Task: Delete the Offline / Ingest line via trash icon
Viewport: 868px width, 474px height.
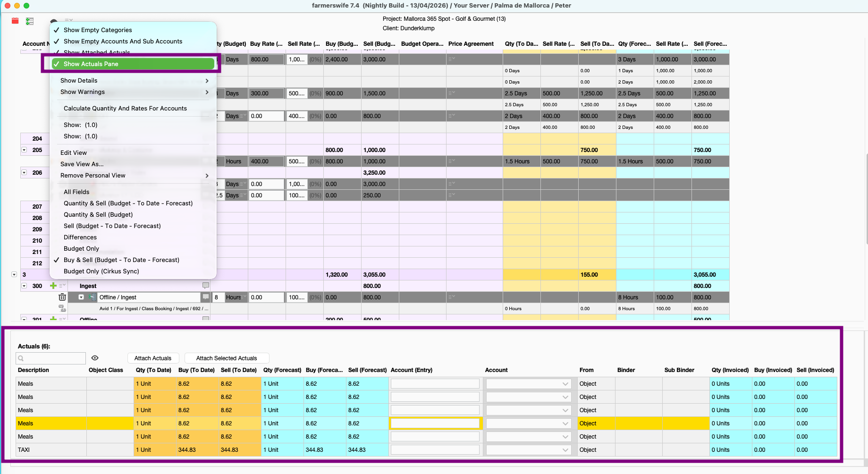Action: (x=62, y=297)
